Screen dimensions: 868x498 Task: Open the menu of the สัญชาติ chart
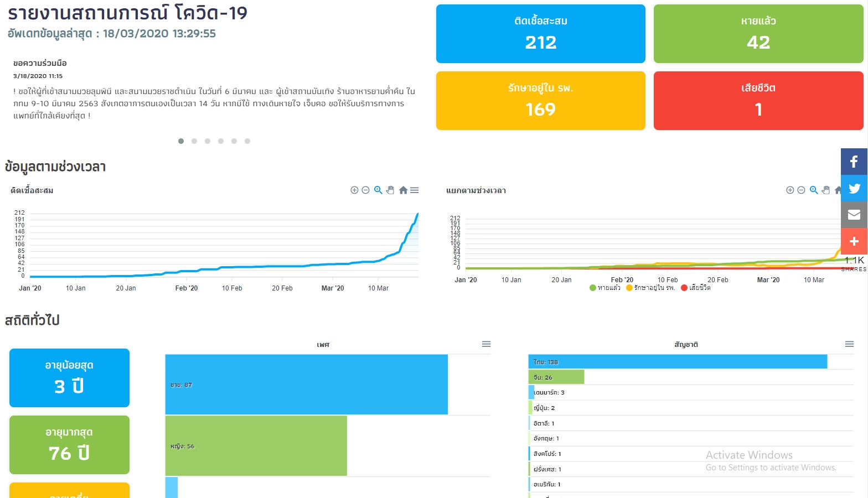[x=849, y=344]
